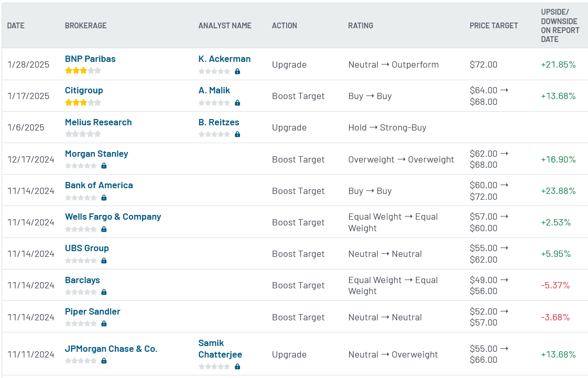Open the Bank of America brokerage link
Screen dimensions: 588x378
pyautogui.click(x=99, y=185)
